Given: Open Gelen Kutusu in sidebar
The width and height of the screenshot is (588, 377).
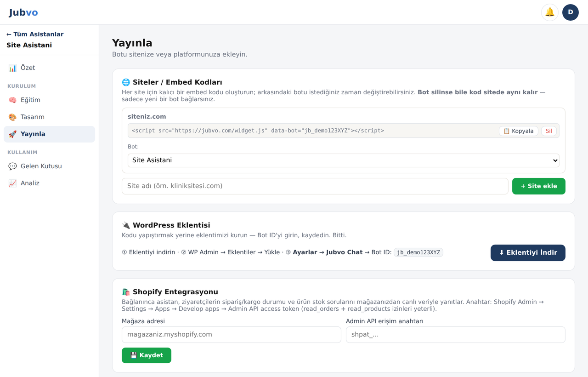Looking at the screenshot, I should tap(49, 166).
